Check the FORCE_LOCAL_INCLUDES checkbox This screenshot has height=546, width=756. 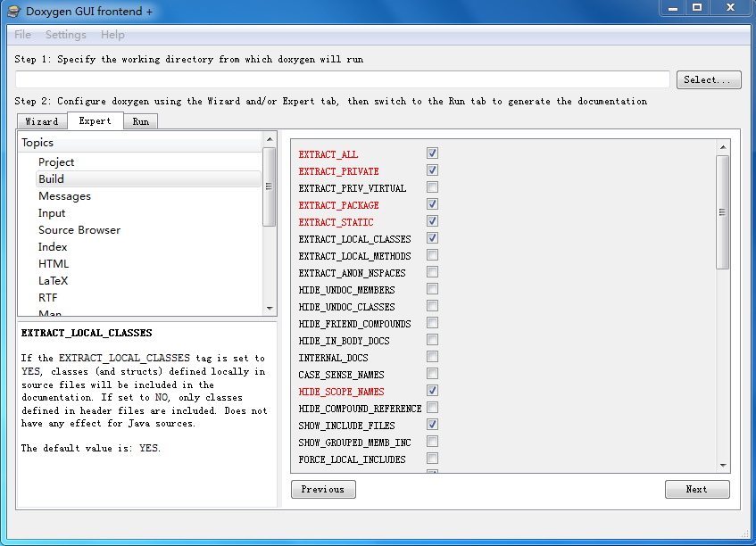point(433,459)
